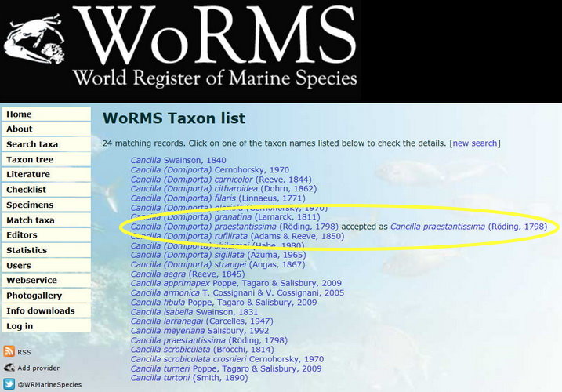Screen dimensions: 562x392
Task: Click Cancilla turtoni (Smith, 1890)
Action: point(189,378)
